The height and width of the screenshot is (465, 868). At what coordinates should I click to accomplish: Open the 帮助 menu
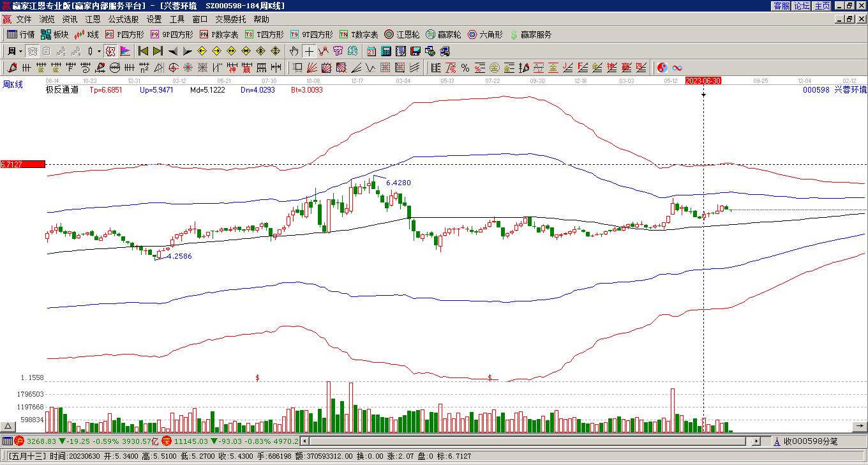261,20
